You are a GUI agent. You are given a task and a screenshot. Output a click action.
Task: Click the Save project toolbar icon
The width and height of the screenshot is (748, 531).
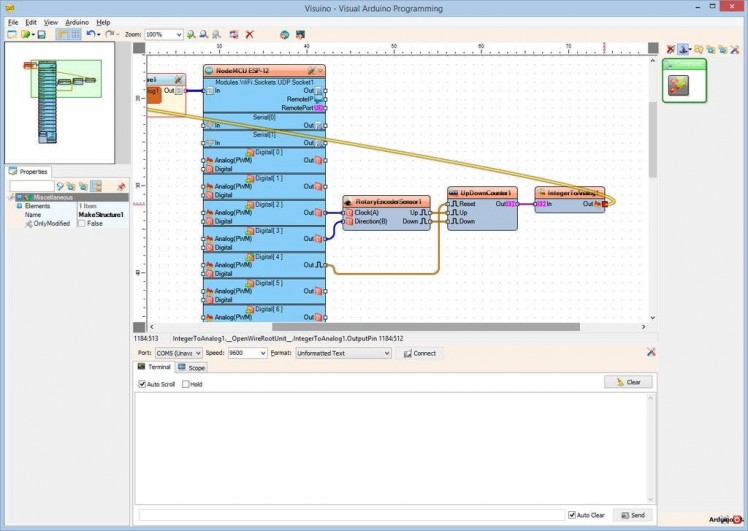tap(41, 34)
